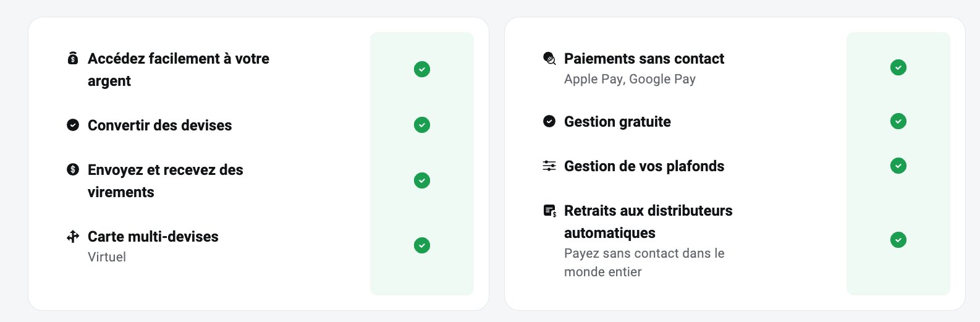
Task: Click the arrows icon beside Carte multi-devises
Action: click(73, 236)
